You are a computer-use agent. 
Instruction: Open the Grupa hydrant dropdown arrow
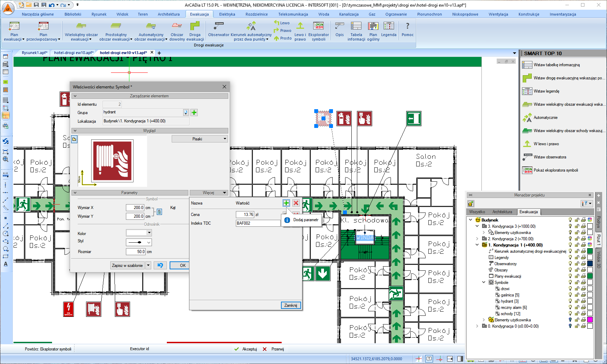[x=186, y=112]
